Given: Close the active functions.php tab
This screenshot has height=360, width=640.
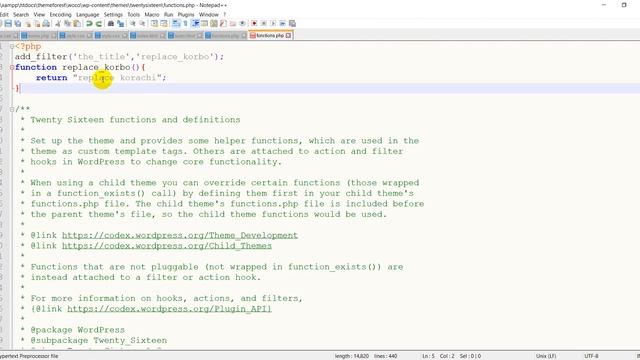Looking at the screenshot, I should tap(288, 36).
